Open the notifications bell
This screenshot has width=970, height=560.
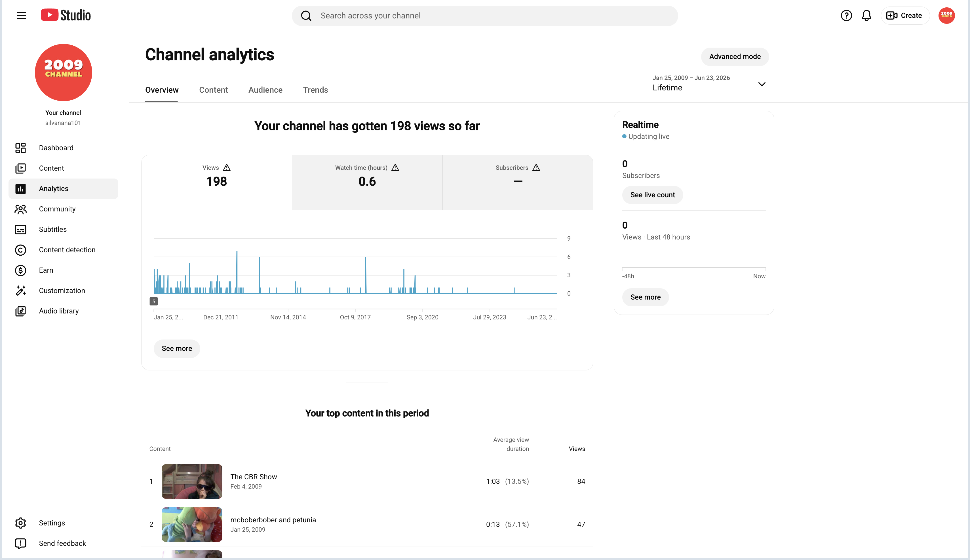pyautogui.click(x=866, y=15)
